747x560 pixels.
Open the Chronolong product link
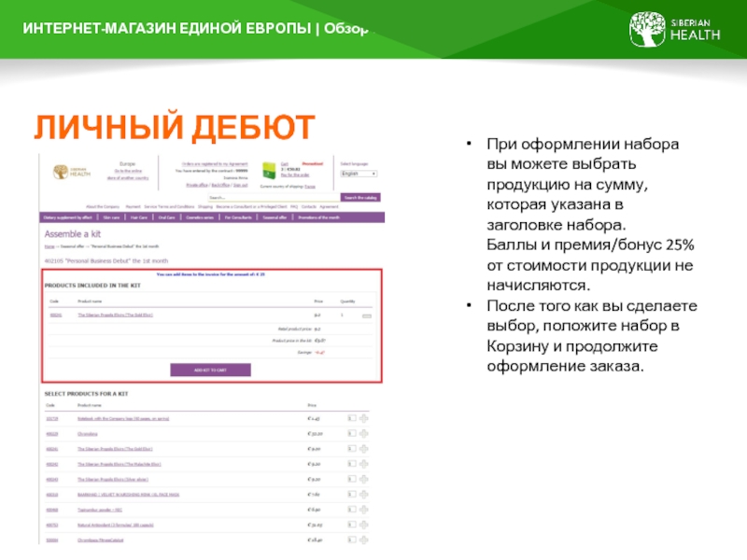(88, 434)
